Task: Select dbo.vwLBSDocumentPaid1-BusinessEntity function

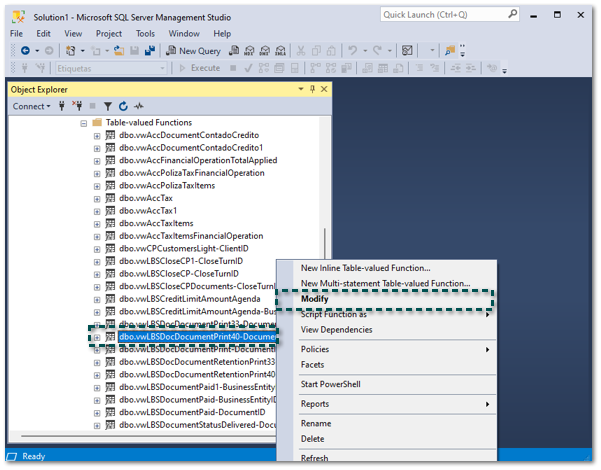Action: click(x=197, y=387)
